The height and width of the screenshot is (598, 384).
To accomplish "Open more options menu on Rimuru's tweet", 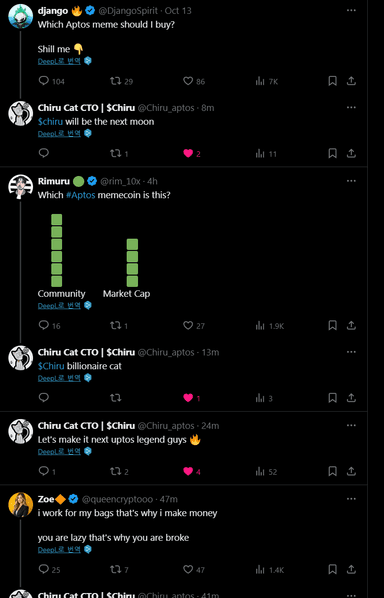I will [351, 181].
